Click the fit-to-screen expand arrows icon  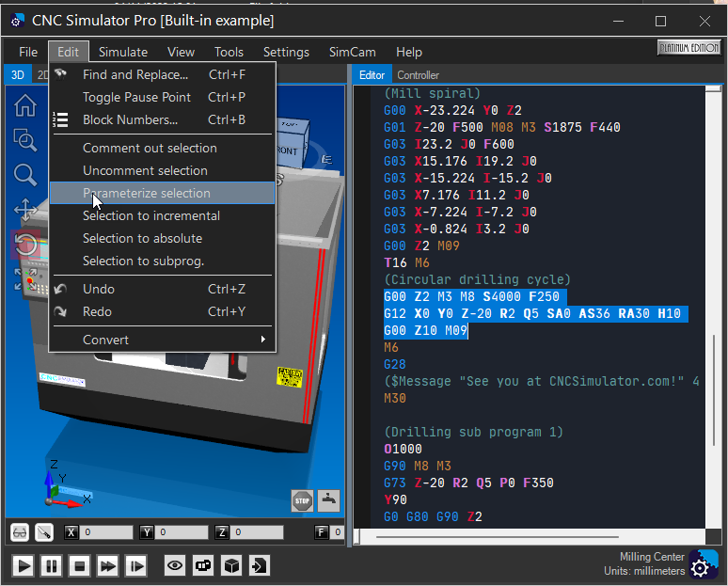click(x=25, y=278)
